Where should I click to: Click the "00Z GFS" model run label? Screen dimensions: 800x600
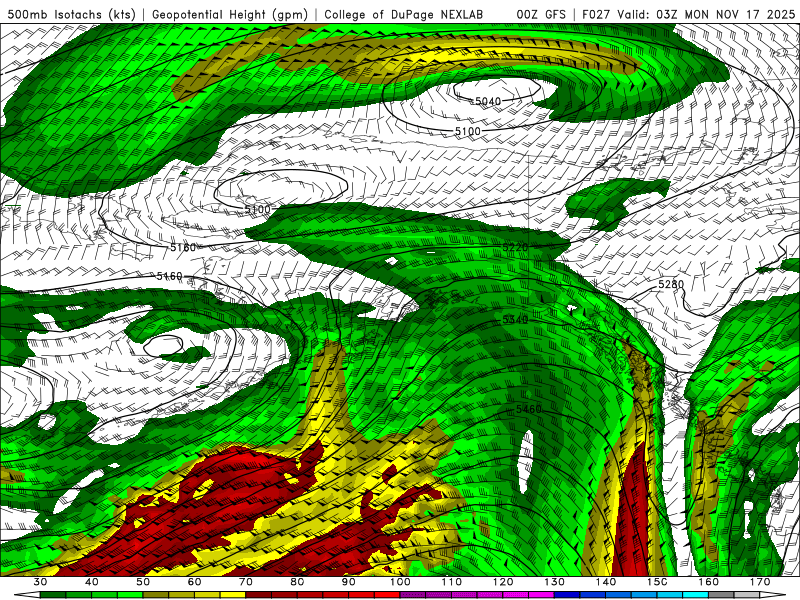[541, 15]
